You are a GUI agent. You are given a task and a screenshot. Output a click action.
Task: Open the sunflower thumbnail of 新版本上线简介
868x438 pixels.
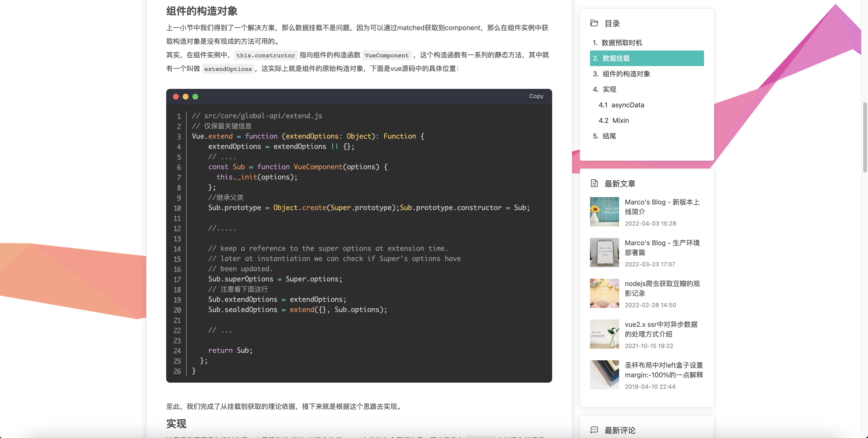604,212
